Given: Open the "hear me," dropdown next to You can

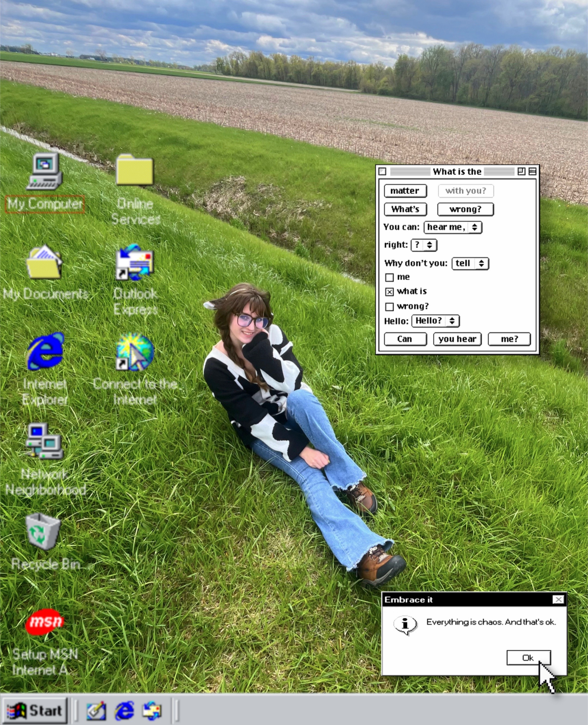Looking at the screenshot, I should pos(453,227).
